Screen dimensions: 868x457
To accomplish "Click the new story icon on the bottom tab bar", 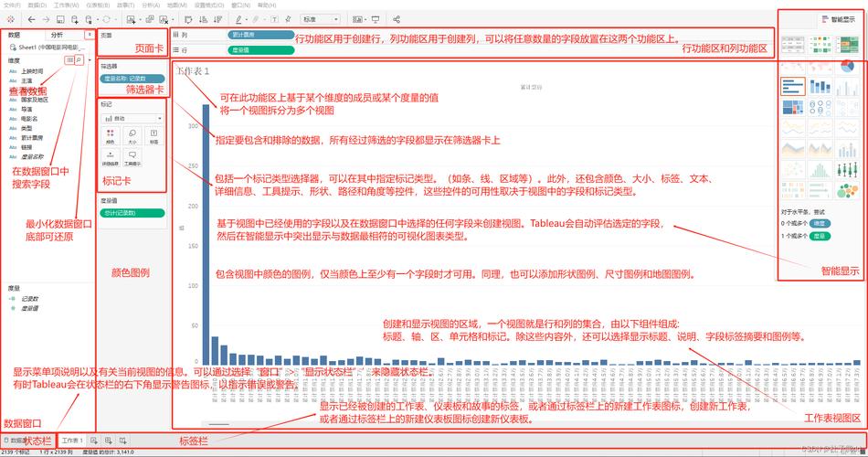I will [122, 441].
